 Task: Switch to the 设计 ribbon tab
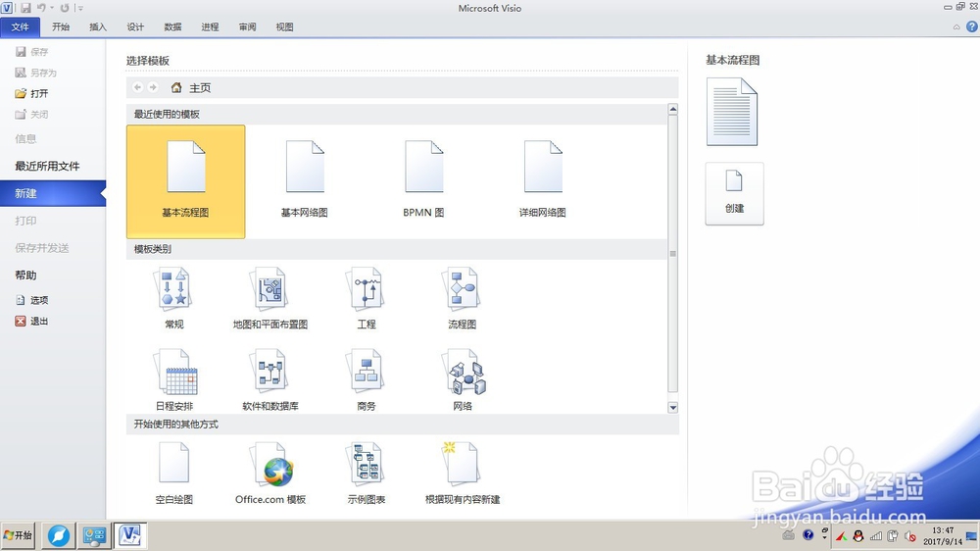click(135, 26)
